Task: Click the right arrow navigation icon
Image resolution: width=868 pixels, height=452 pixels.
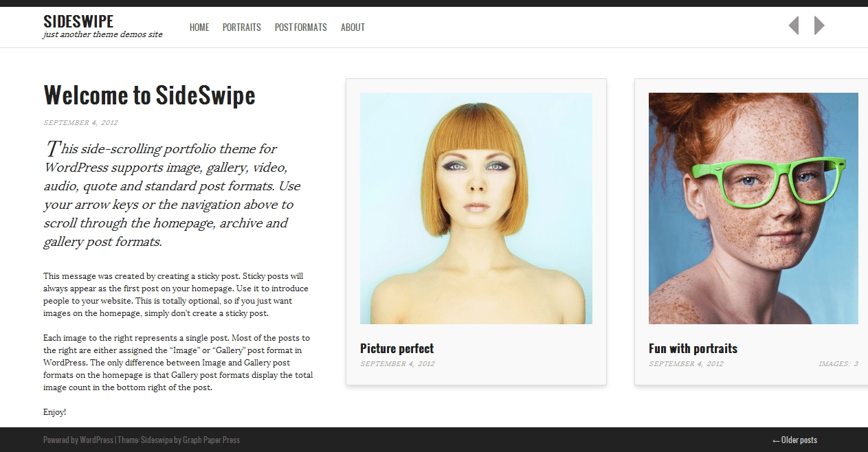Action: (819, 26)
